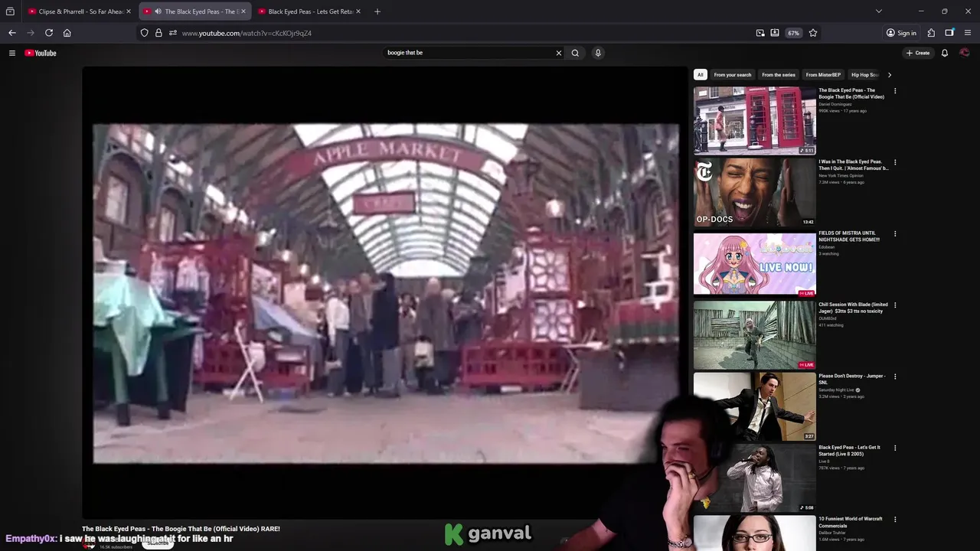Open Op-Docs Black Eyed Peas thumbnail
This screenshot has height=551, width=980.
[x=755, y=192]
